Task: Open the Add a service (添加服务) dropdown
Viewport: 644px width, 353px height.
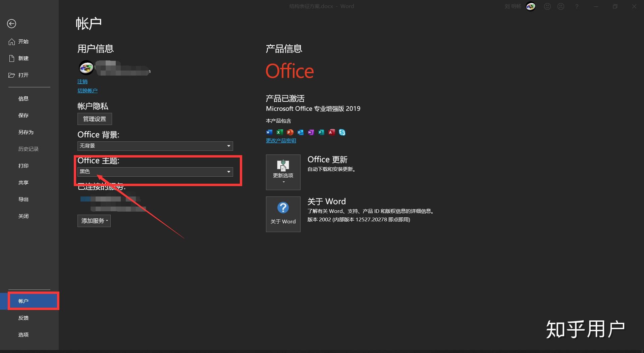Action: tap(94, 221)
